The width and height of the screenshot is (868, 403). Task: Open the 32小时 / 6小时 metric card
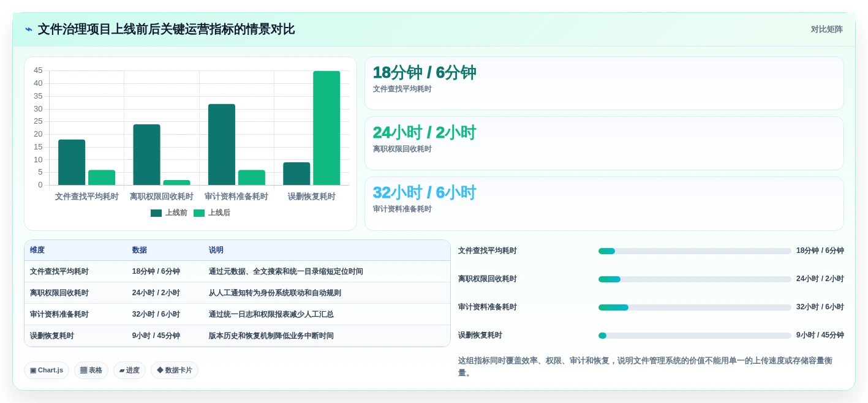(604, 203)
